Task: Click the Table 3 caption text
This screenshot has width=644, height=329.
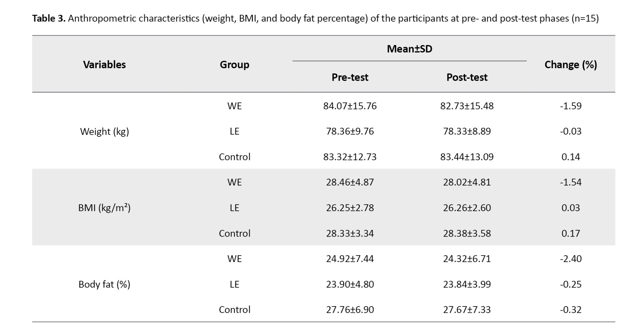Action: pos(315,18)
